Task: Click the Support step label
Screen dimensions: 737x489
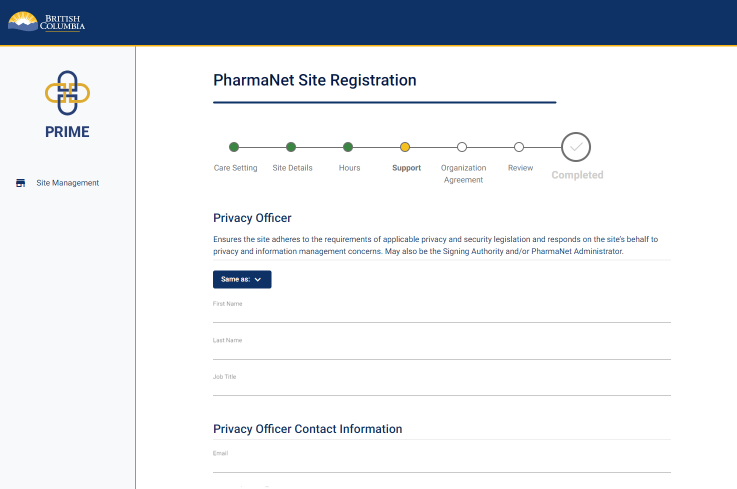Action: (407, 168)
